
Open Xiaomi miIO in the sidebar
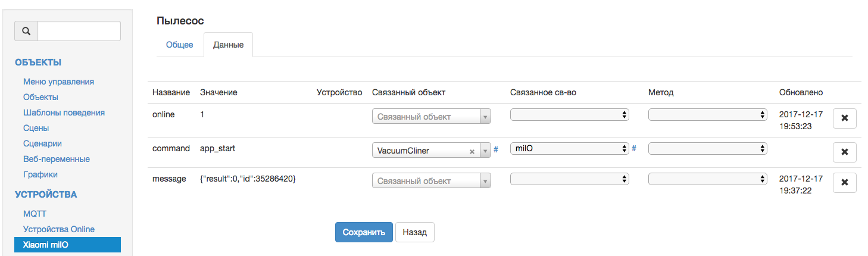[x=67, y=245]
